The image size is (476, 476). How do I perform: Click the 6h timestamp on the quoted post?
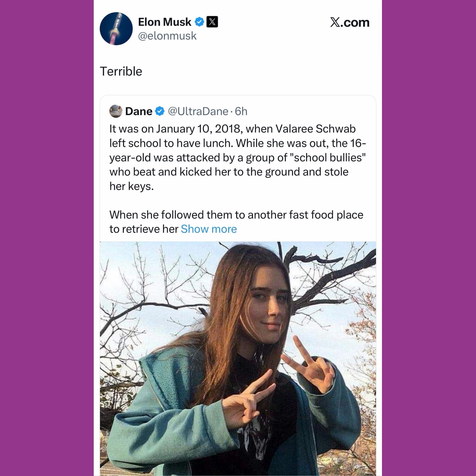[x=241, y=111]
